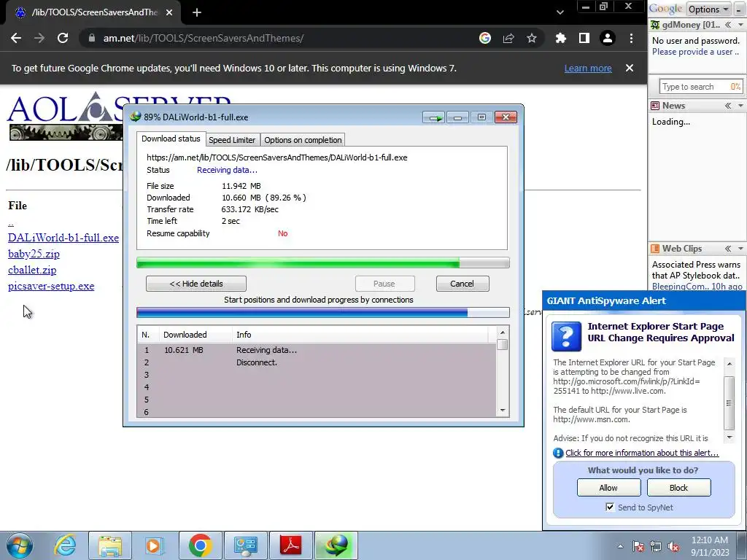Open Windows Start menu
Image resolution: width=747 pixels, height=560 pixels.
pos(20,545)
